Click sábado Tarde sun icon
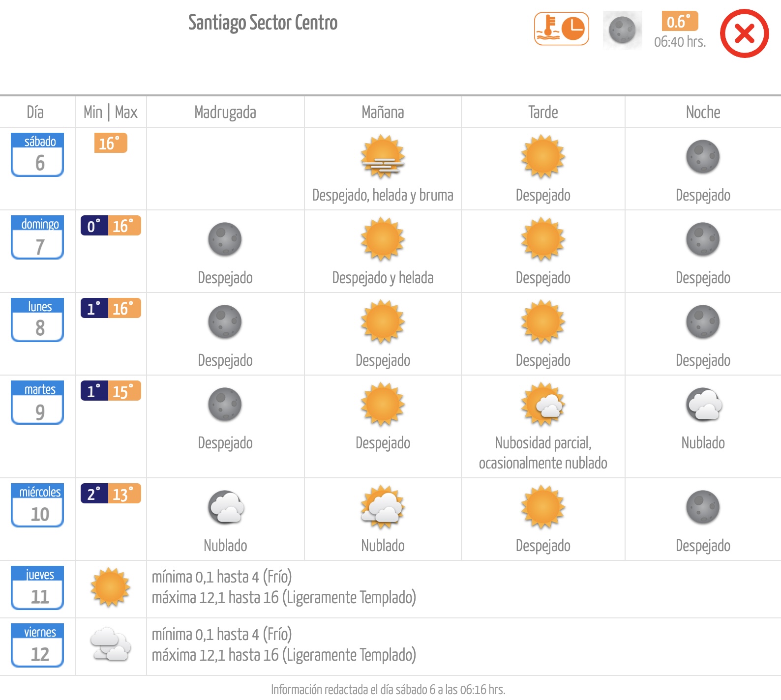Screen dimensions: 781x700 (543, 157)
